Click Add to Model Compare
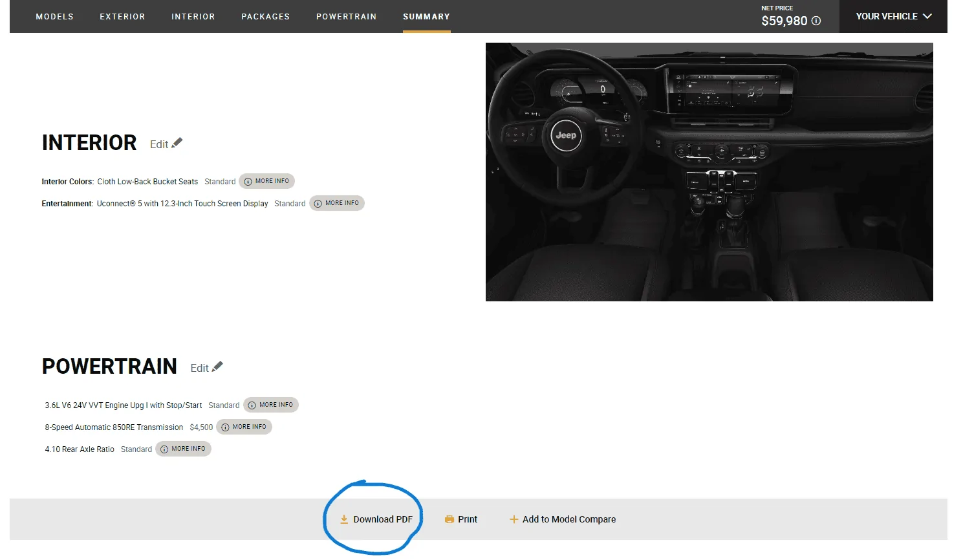Image resolution: width=974 pixels, height=560 pixels. click(x=563, y=519)
